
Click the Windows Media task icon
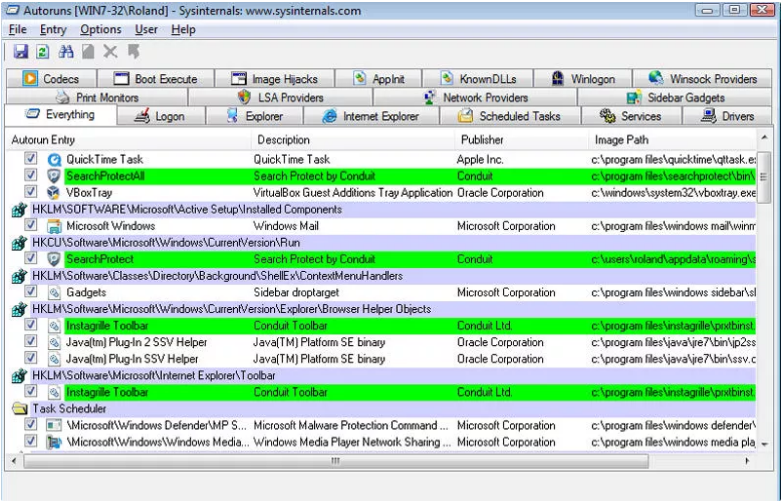pyautogui.click(x=54, y=442)
